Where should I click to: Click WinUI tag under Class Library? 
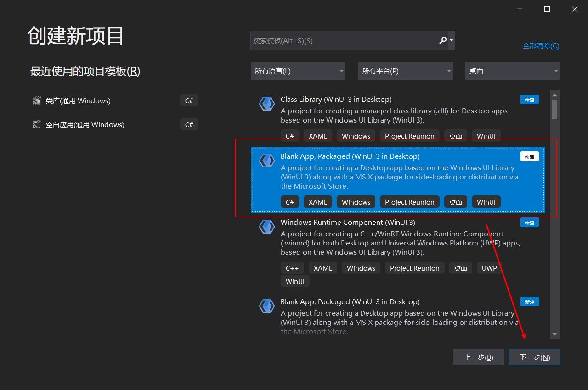486,136
